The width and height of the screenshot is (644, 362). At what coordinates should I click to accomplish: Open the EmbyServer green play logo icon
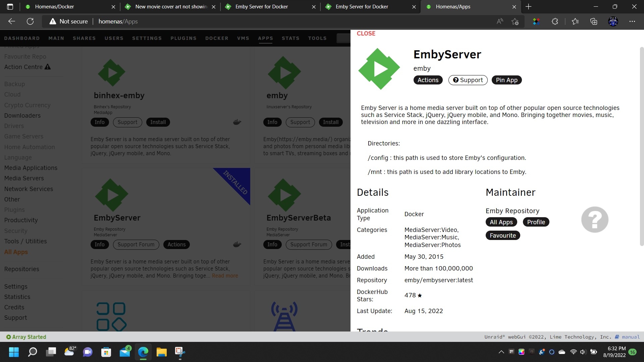pyautogui.click(x=379, y=69)
